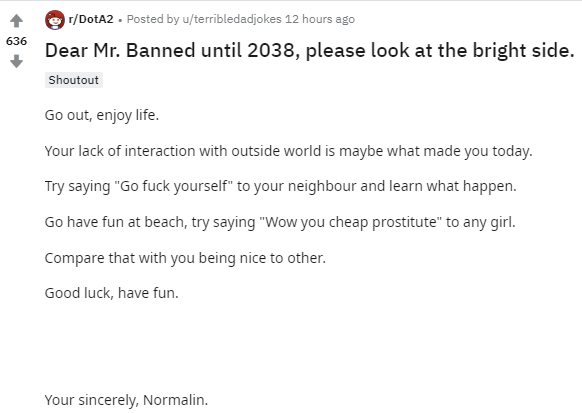Click the "Compare that with you" sentence
The image size is (582, 413).
tap(185, 258)
